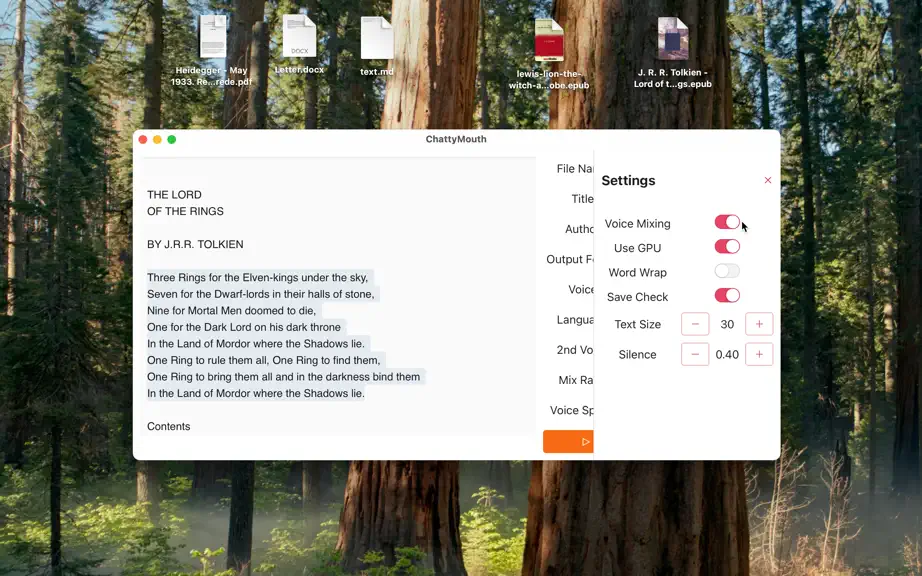Screen dimensions: 922x576
Task: Click the Settings heading
Action: tap(628, 180)
